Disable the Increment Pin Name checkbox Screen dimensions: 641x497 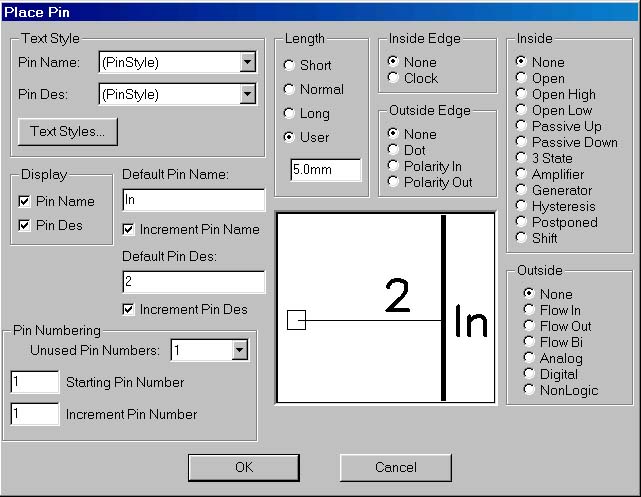[x=128, y=230]
